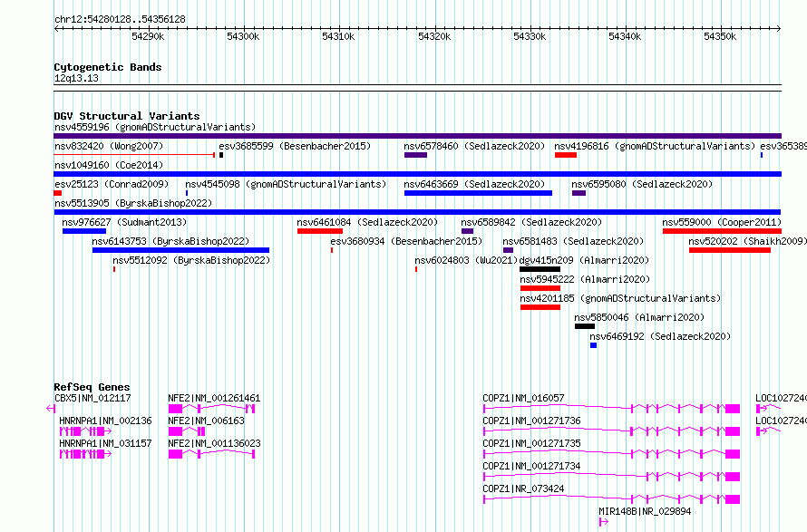Click nsv6595080 (Sedlazeck2020) label

(x=642, y=184)
